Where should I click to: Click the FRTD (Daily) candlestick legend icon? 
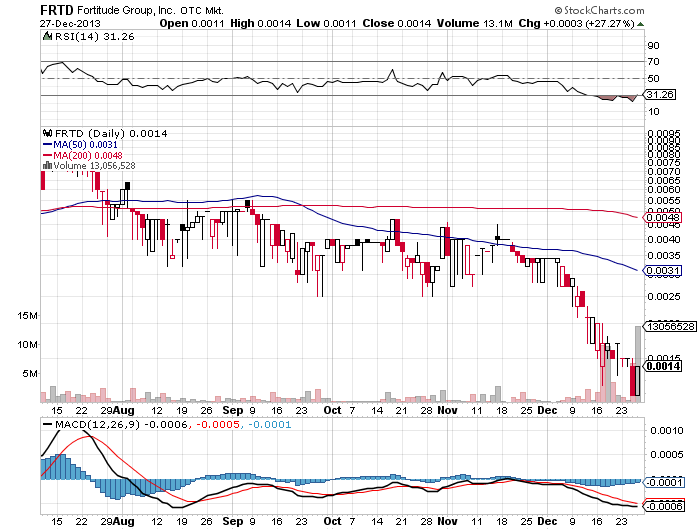[x=47, y=133]
